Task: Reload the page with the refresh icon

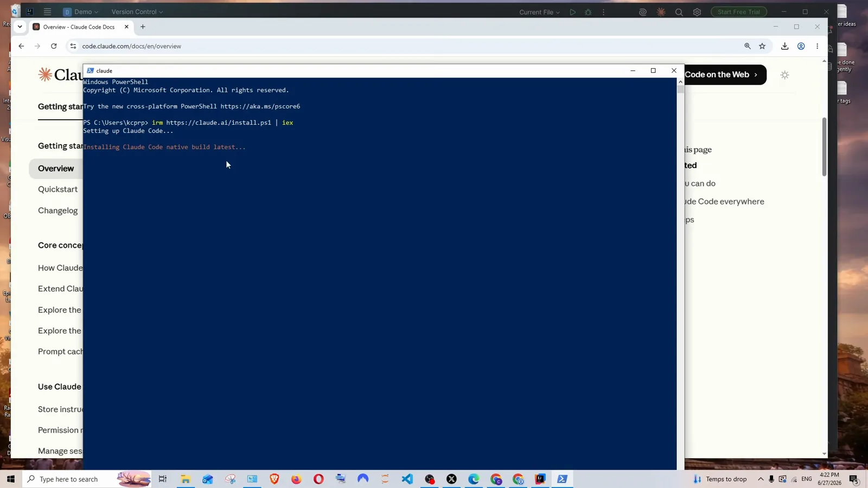Action: point(54,46)
